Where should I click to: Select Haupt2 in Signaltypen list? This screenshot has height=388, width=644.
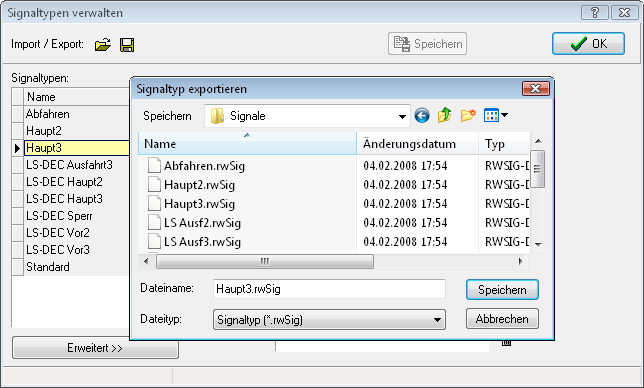point(77,131)
